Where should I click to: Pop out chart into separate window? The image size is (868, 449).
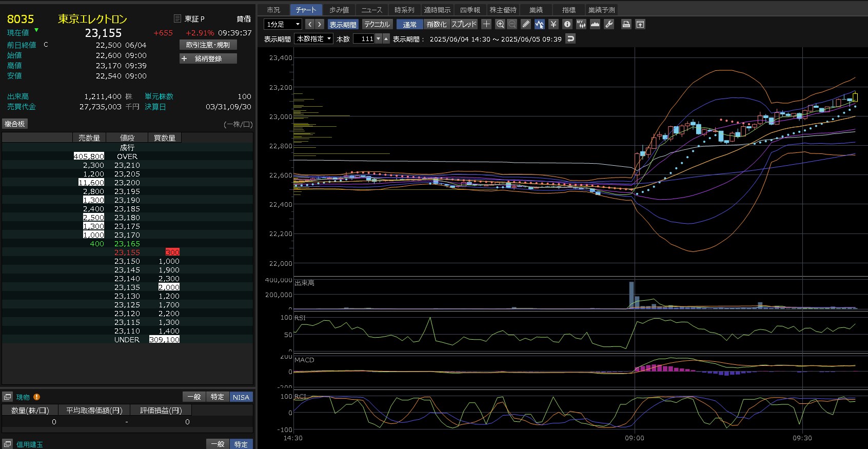tap(640, 24)
